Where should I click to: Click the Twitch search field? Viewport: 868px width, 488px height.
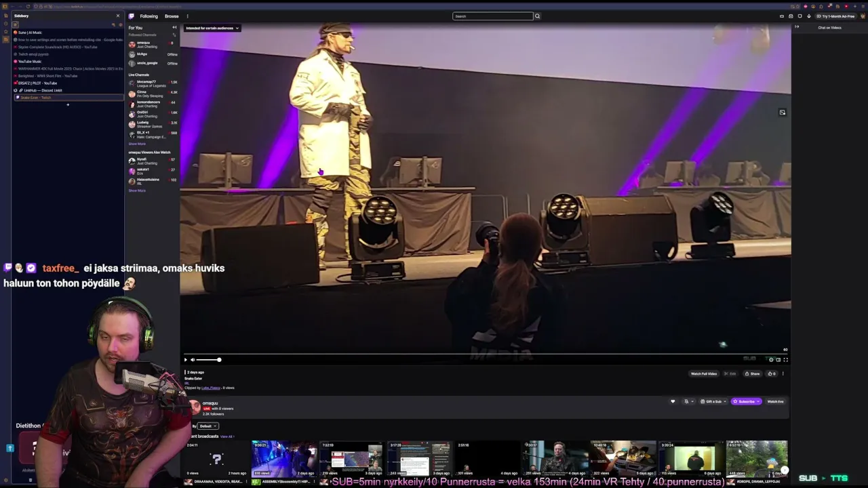pyautogui.click(x=493, y=16)
